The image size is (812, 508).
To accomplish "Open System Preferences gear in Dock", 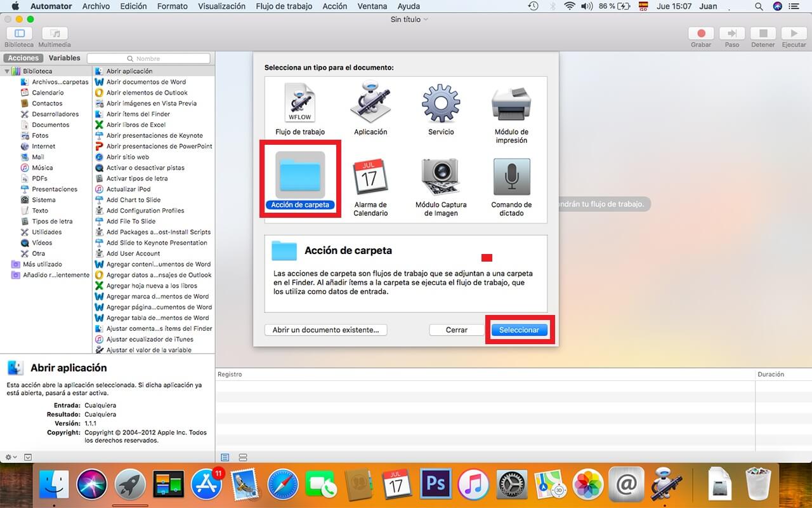I will click(511, 486).
